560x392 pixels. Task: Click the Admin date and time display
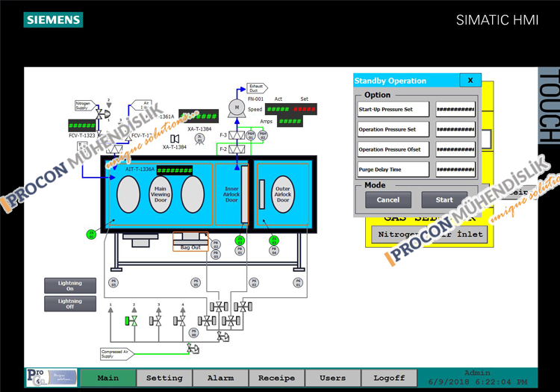click(x=478, y=378)
